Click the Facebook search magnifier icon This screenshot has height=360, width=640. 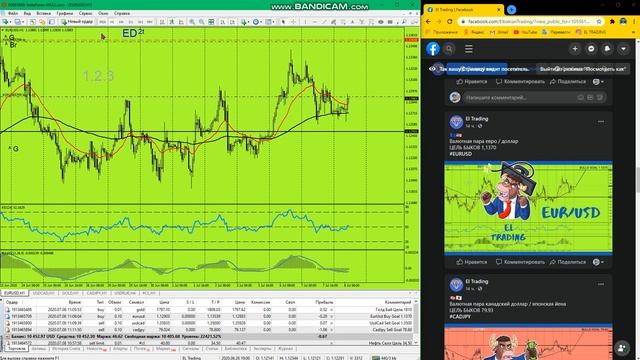coord(449,49)
